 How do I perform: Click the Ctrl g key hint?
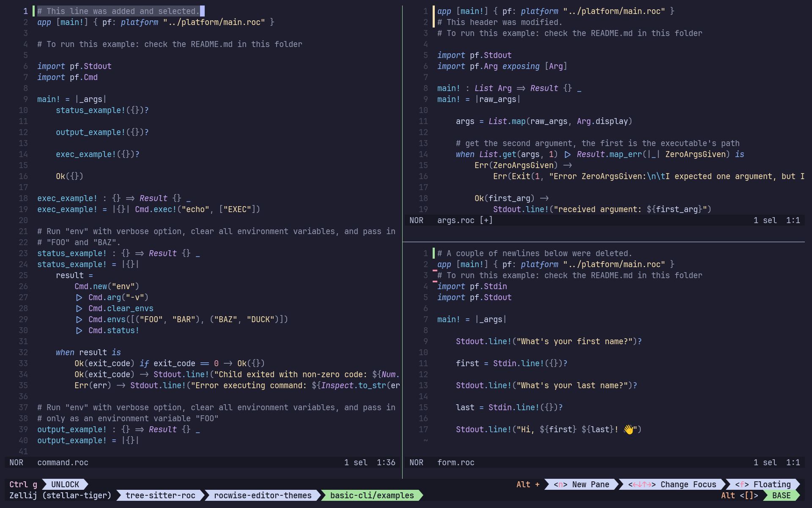[x=23, y=484]
